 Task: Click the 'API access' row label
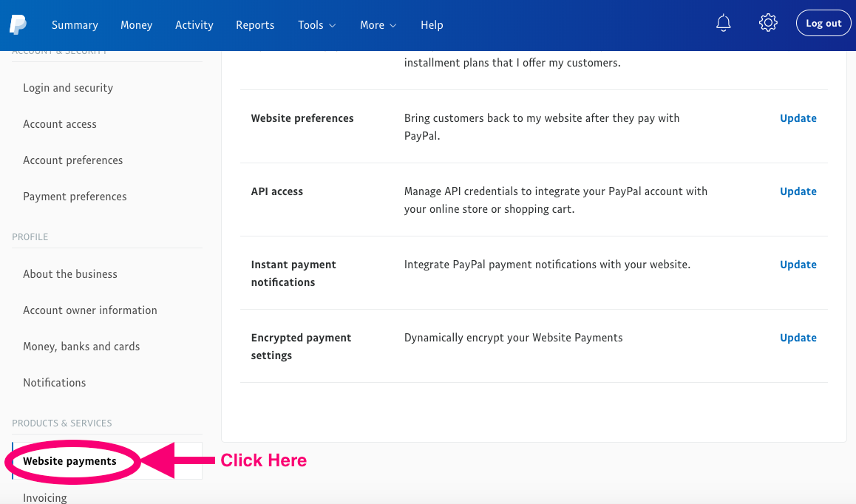point(276,191)
